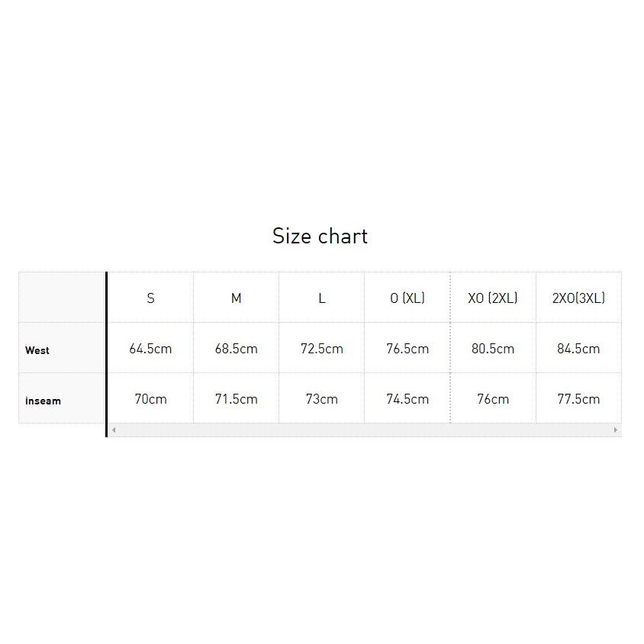Viewport: 644px width, 644px height.
Task: Click the 71.5cm inseam cell
Action: coord(237,399)
